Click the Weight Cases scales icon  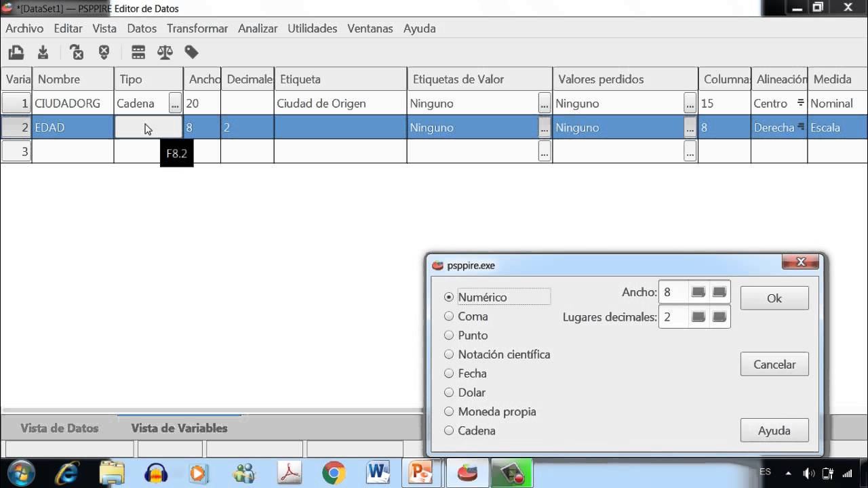[x=165, y=52]
